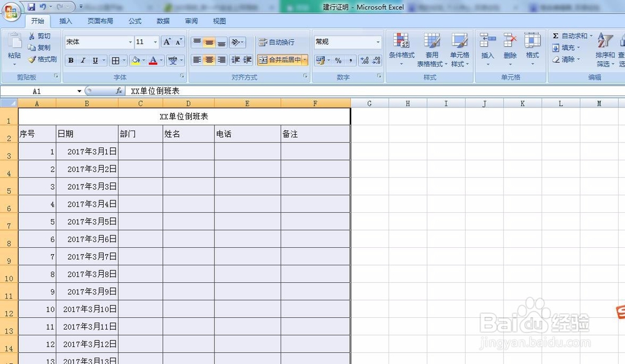Switch to the 插入 ribbon tab
This screenshot has width=625, height=364.
point(66,21)
